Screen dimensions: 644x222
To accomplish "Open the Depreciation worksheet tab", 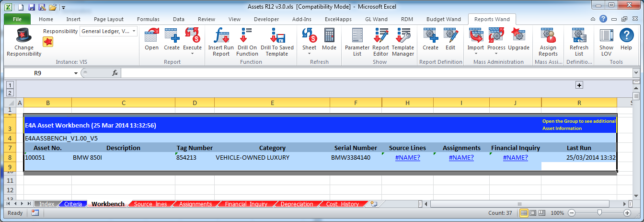I will pyautogui.click(x=297, y=204).
